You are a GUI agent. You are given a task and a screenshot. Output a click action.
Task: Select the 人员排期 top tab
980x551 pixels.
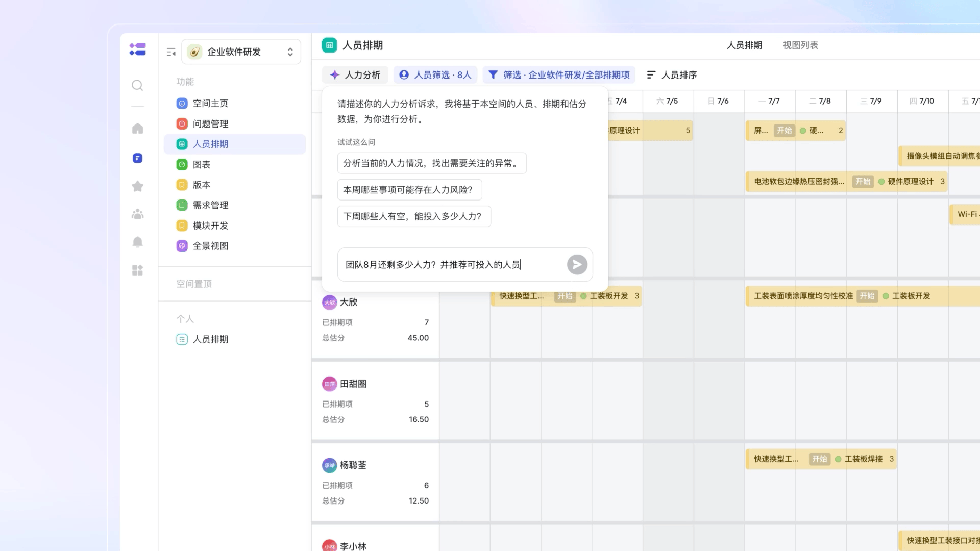[744, 45]
